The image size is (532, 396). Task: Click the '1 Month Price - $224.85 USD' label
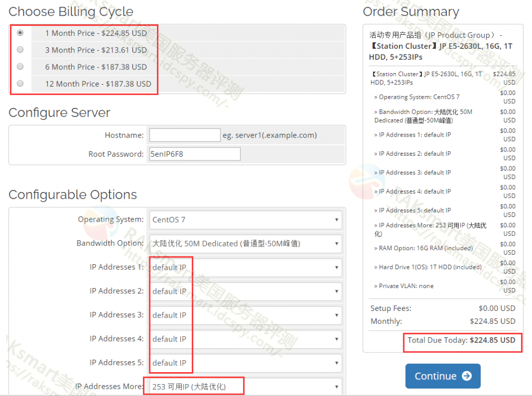click(x=96, y=33)
